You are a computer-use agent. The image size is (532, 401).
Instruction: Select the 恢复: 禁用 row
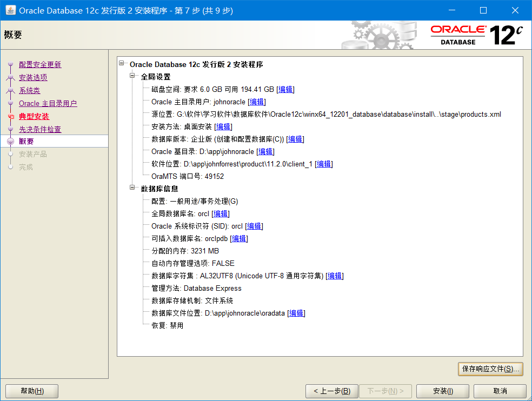[x=167, y=325]
